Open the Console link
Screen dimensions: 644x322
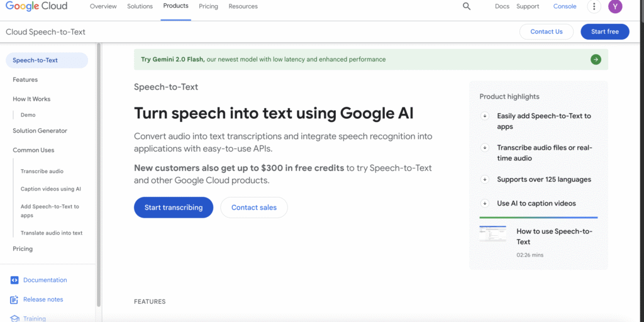point(565,6)
